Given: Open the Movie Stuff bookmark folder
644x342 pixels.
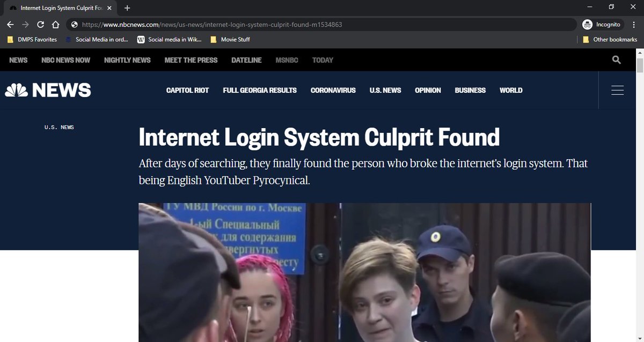Looking at the screenshot, I should click(x=230, y=39).
